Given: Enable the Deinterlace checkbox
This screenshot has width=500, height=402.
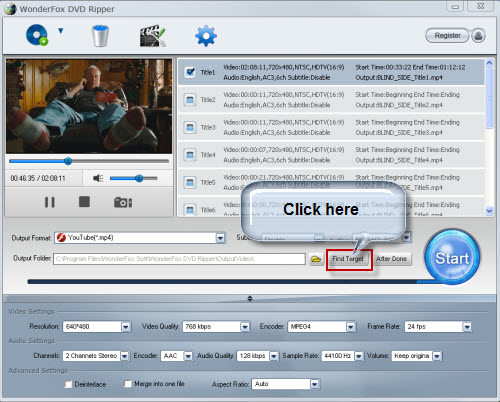Looking at the screenshot, I should 68,384.
